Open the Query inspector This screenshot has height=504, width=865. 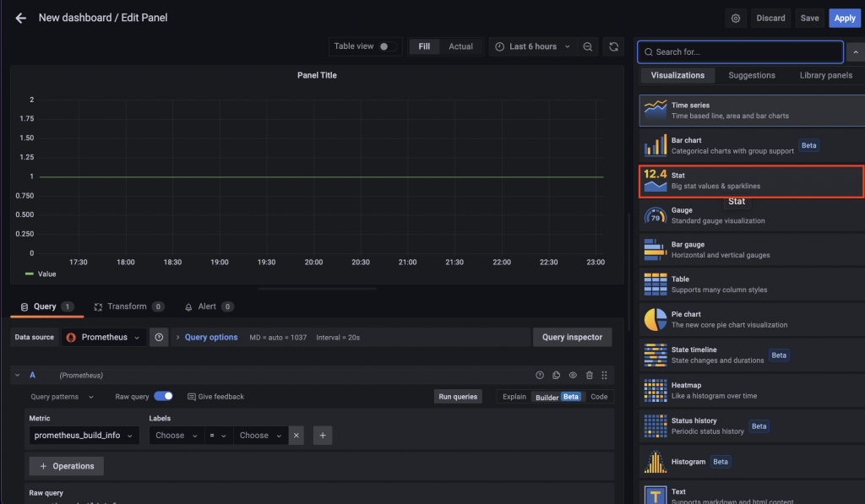pos(572,338)
